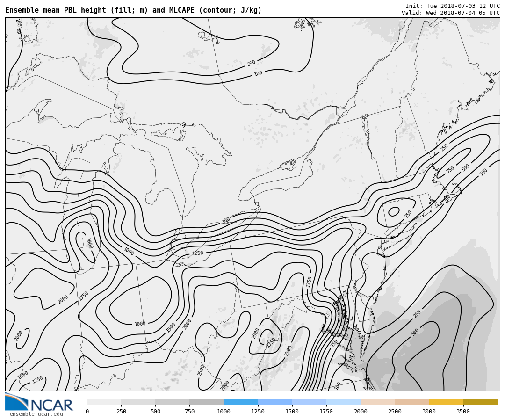Pick the 2500–3000 tan colorbar segment

(x=411, y=402)
